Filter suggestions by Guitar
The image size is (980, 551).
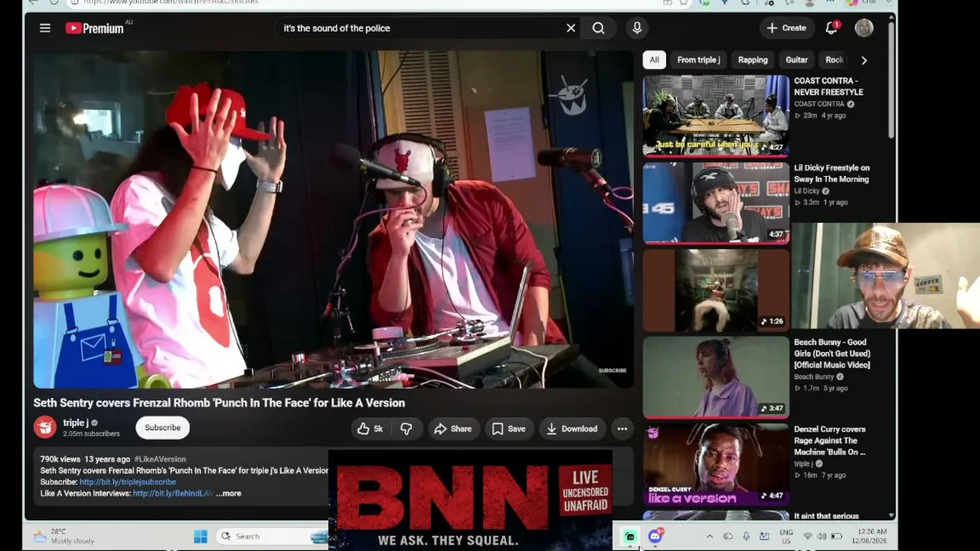click(x=796, y=60)
